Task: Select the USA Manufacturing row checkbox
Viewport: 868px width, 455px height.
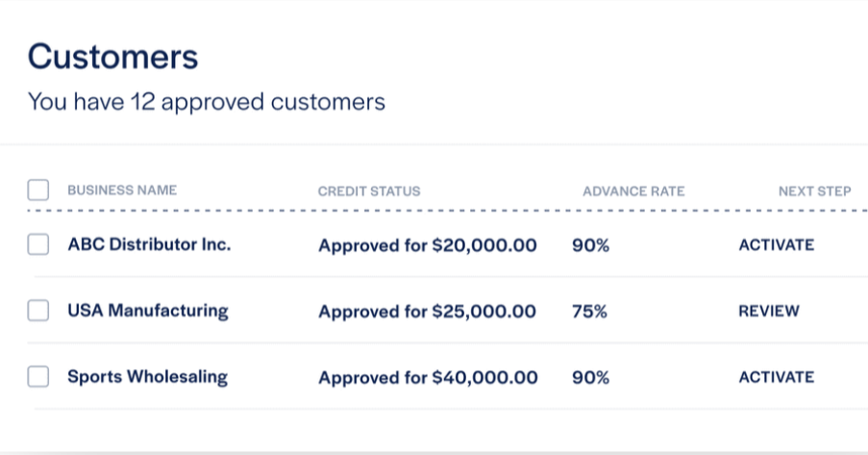Action: tap(38, 311)
